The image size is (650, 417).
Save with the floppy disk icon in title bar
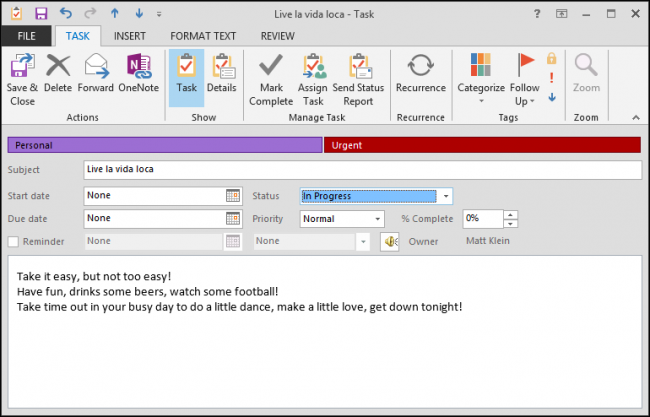[41, 14]
